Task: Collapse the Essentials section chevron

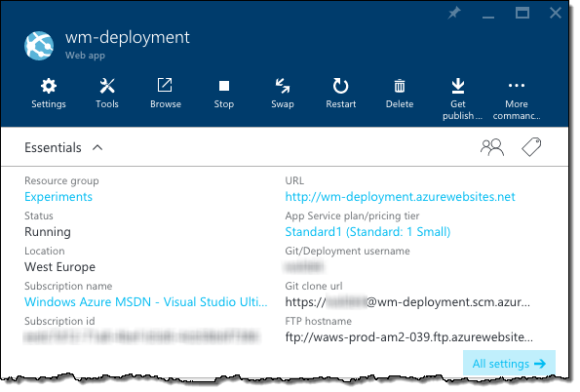Action: (x=97, y=147)
